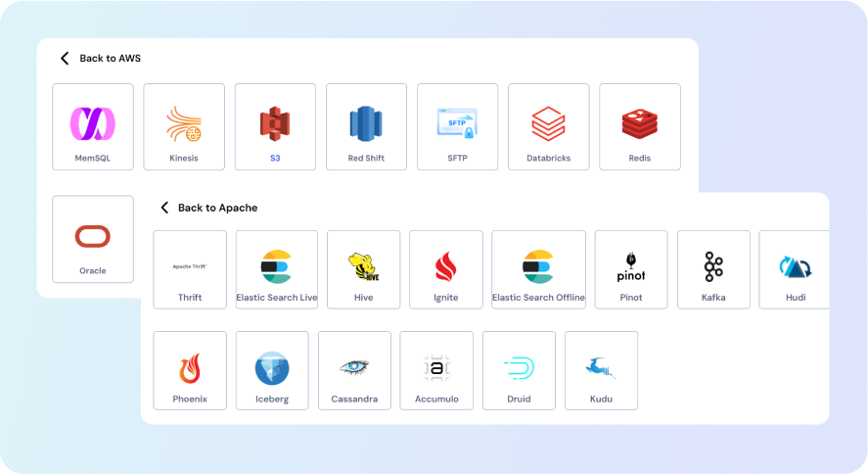Select the Accumulo connector
Viewport: 868px width, 474px height.
436,370
